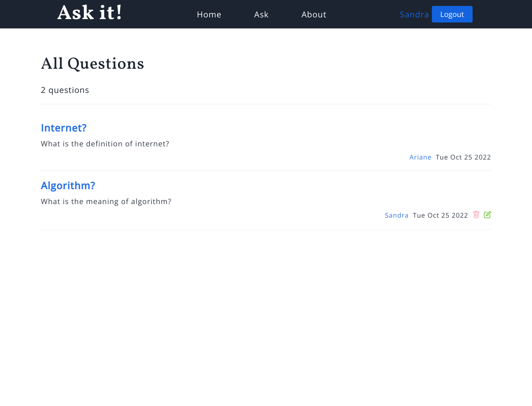Image resolution: width=532 pixels, height=406 pixels.
Task: Open the About page
Action: pyautogui.click(x=314, y=14)
